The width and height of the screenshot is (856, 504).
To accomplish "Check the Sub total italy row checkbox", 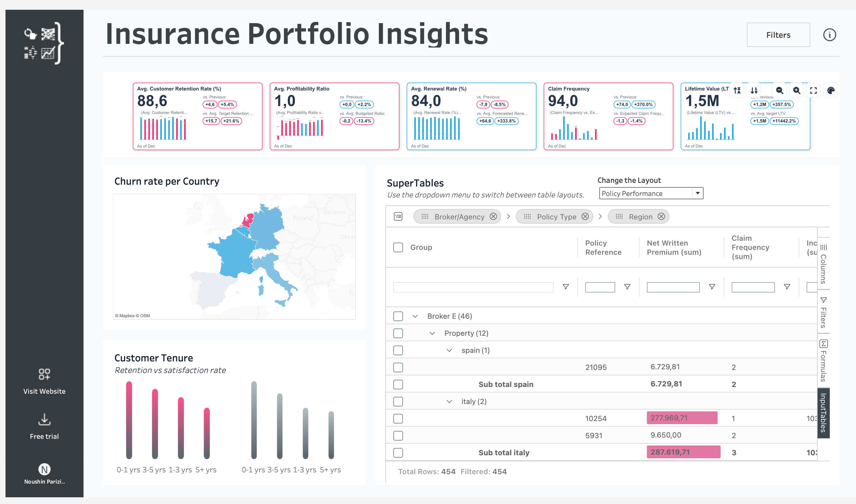I will [x=398, y=453].
